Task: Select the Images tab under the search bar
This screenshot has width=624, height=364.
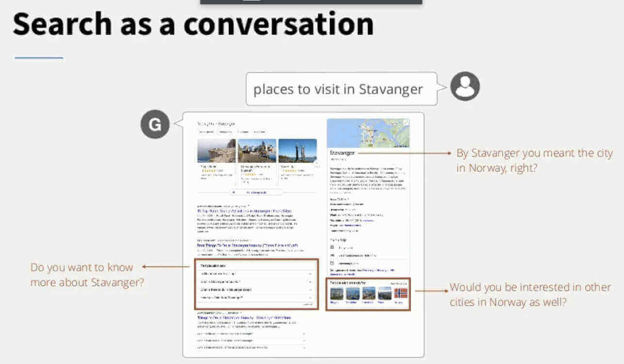Action: [224, 132]
